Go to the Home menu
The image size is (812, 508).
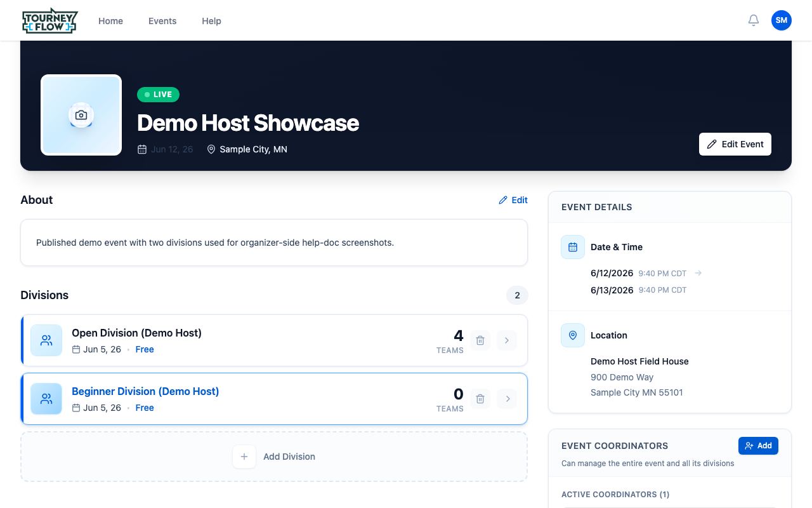point(110,21)
